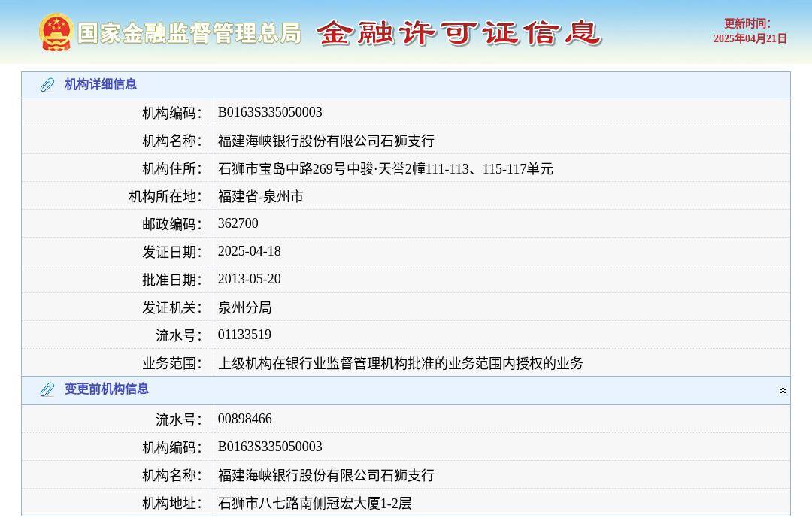The image size is (812, 527).
Task: Click the 机构地址 label
Action: coord(172,503)
